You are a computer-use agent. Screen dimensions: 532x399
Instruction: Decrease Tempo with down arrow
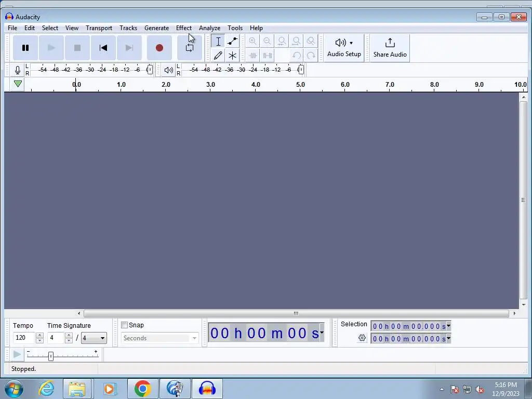tap(39, 341)
